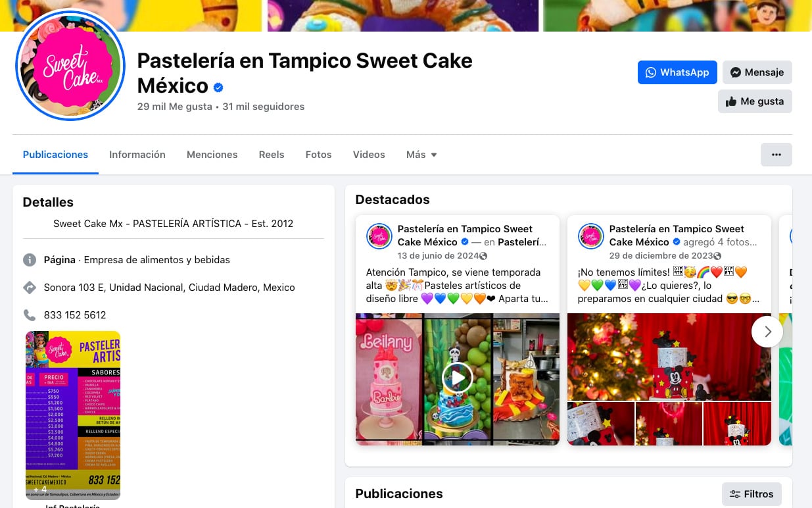Screen dimensions: 812x508
Task: Open the Información tab
Action: point(137,154)
